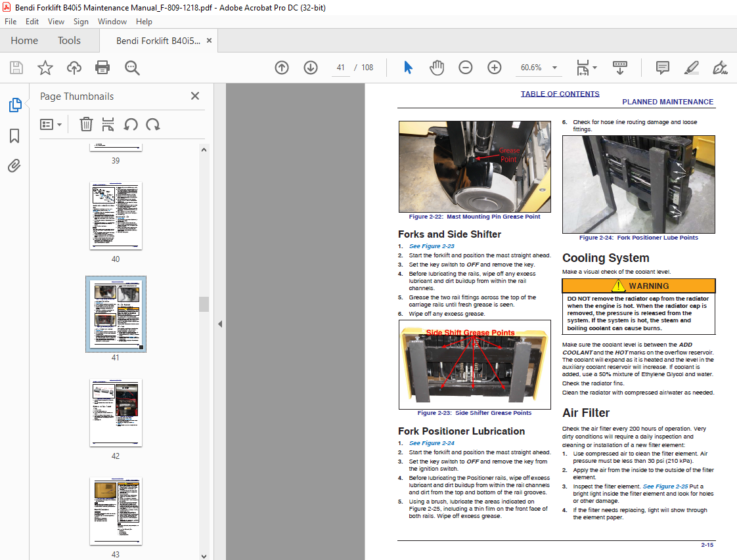Open the File menu
The width and height of the screenshot is (737, 560).
pyautogui.click(x=11, y=22)
